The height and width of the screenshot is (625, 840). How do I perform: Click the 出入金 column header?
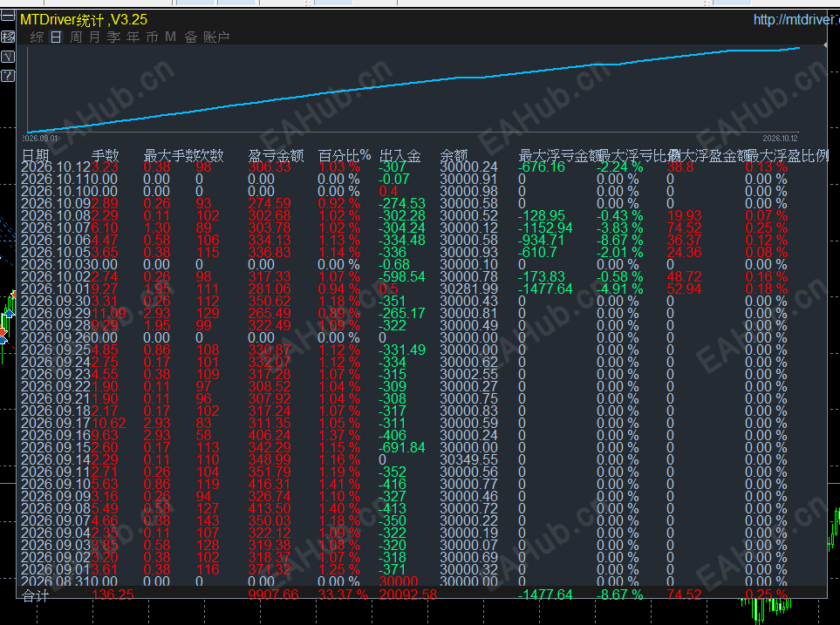(x=400, y=156)
